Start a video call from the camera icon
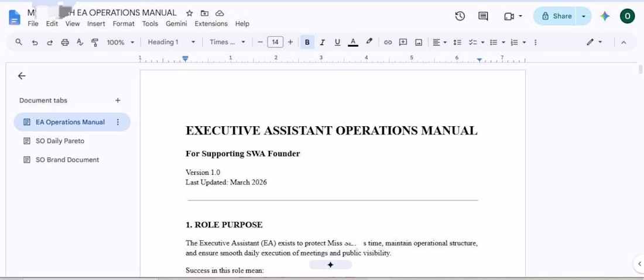The width and height of the screenshot is (644, 280). pyautogui.click(x=509, y=16)
